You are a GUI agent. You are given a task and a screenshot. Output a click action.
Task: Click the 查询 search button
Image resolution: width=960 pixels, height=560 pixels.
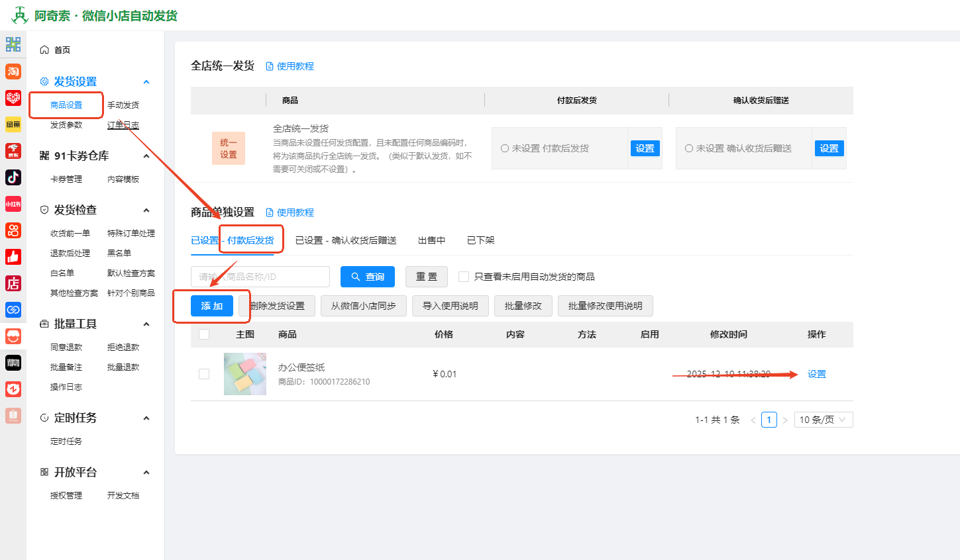[368, 277]
